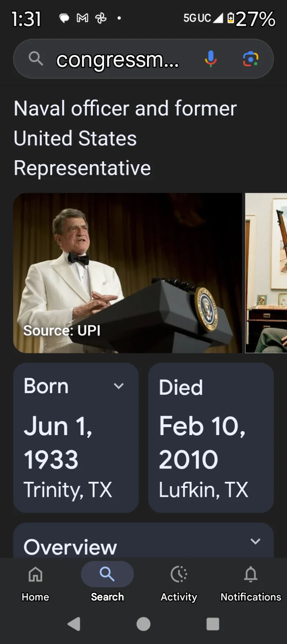Tap the Overview heading text
287x644 pixels.
coord(70,547)
